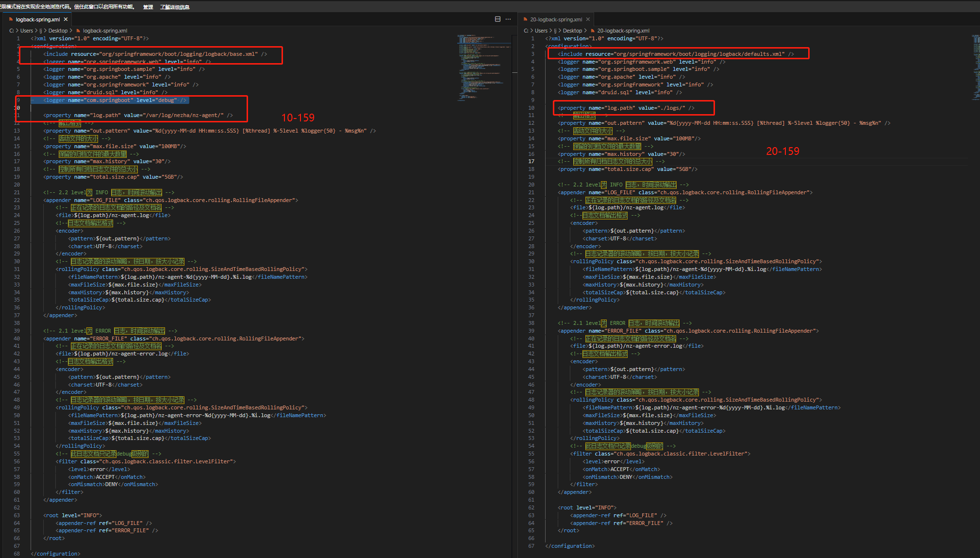Open Desktop breadcrumb in right editor
The height and width of the screenshot is (558, 980).
coord(572,31)
